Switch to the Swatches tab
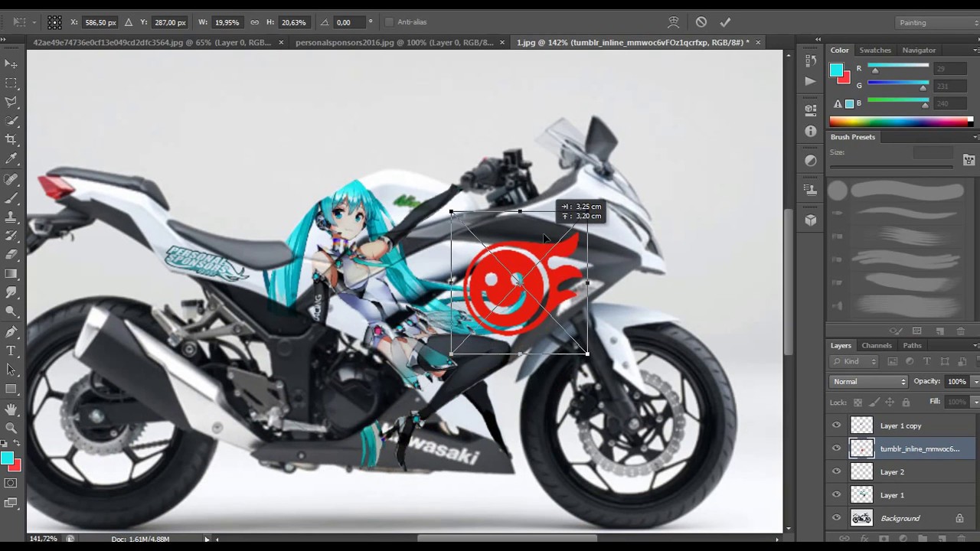The height and width of the screenshot is (551, 980). click(x=874, y=50)
